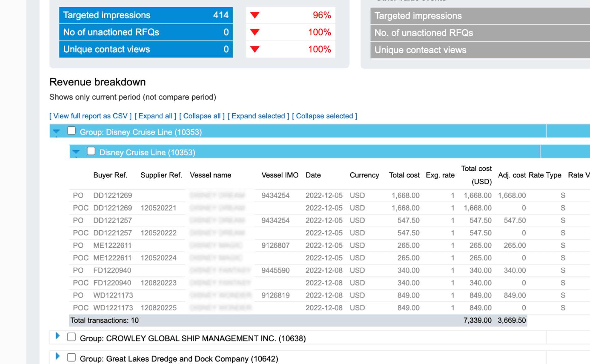Tick the inner Disney Cruise Line checkbox

coord(91,151)
